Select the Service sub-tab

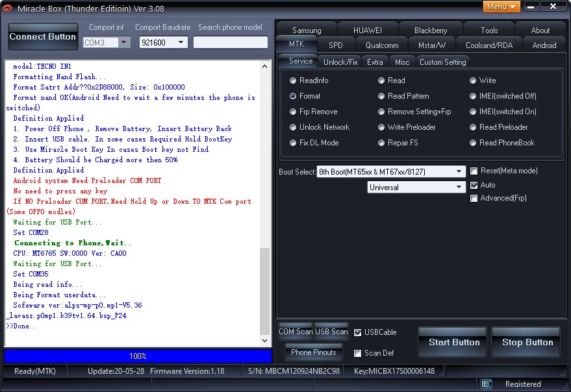tap(300, 61)
